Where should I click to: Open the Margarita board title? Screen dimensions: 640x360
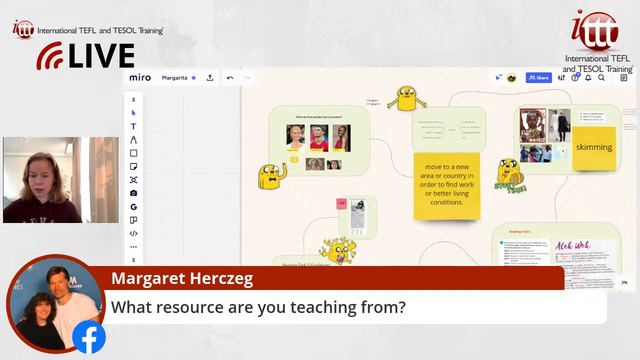tap(174, 78)
